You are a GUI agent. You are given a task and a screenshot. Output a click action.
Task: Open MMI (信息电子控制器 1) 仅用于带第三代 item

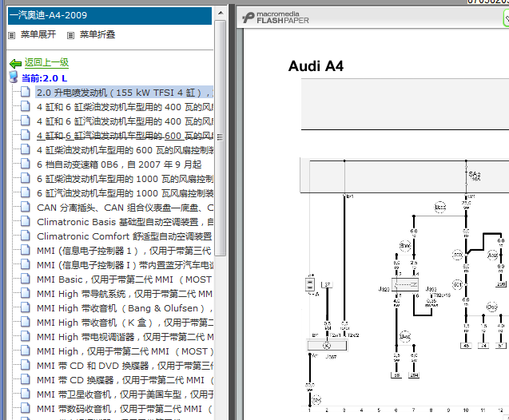coord(125,251)
